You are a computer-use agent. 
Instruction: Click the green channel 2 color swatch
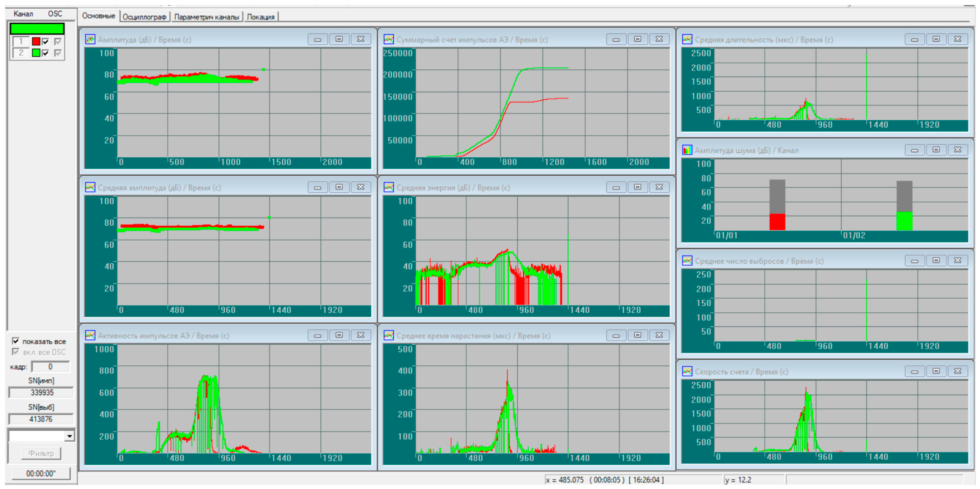coord(36,53)
